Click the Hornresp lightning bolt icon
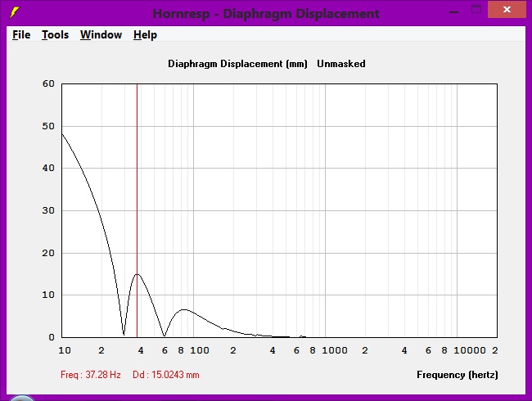 tap(15, 12)
